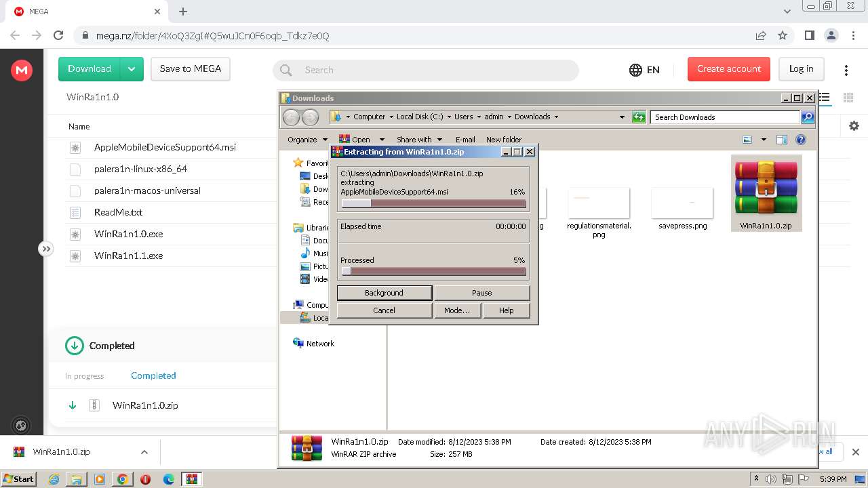Close the Chrome downloads shelf
The height and width of the screenshot is (488, 868).
click(855, 452)
